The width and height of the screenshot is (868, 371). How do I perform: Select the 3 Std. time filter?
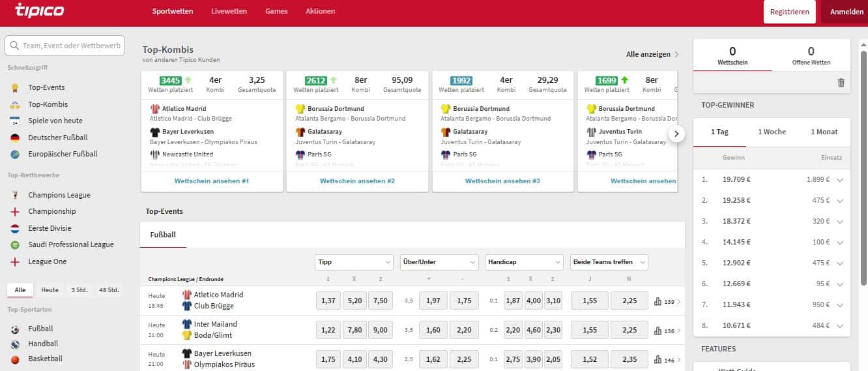click(x=80, y=290)
